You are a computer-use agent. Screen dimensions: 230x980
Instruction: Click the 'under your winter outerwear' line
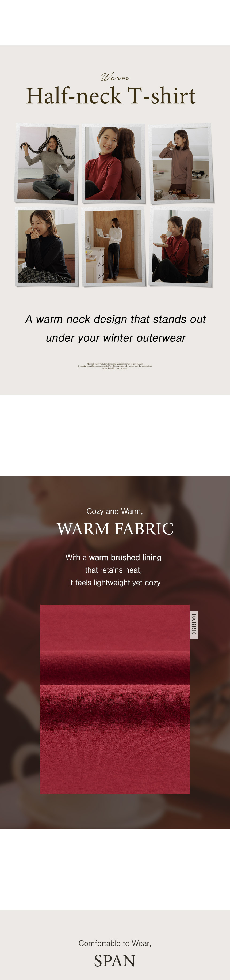coord(116,338)
